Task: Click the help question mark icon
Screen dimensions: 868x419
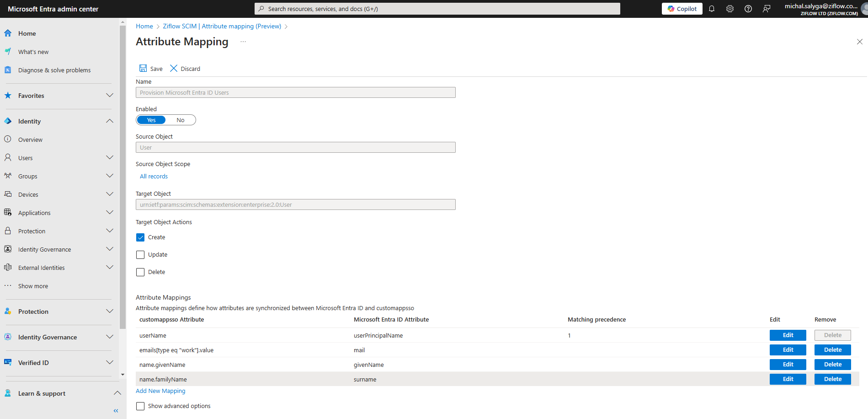Action: (x=748, y=9)
